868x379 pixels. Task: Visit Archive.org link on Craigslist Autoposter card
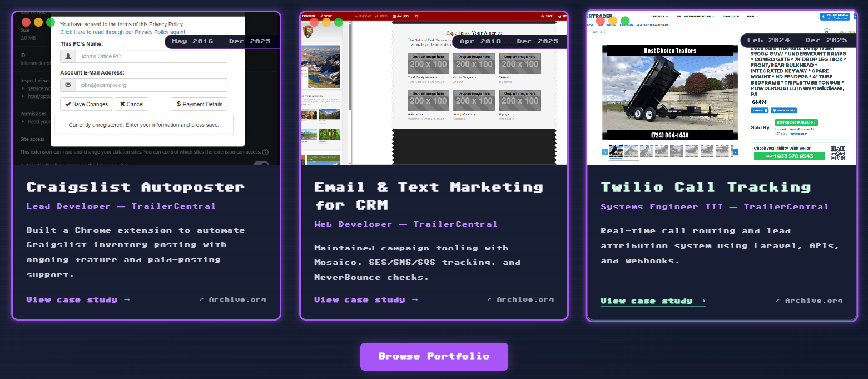(232, 299)
